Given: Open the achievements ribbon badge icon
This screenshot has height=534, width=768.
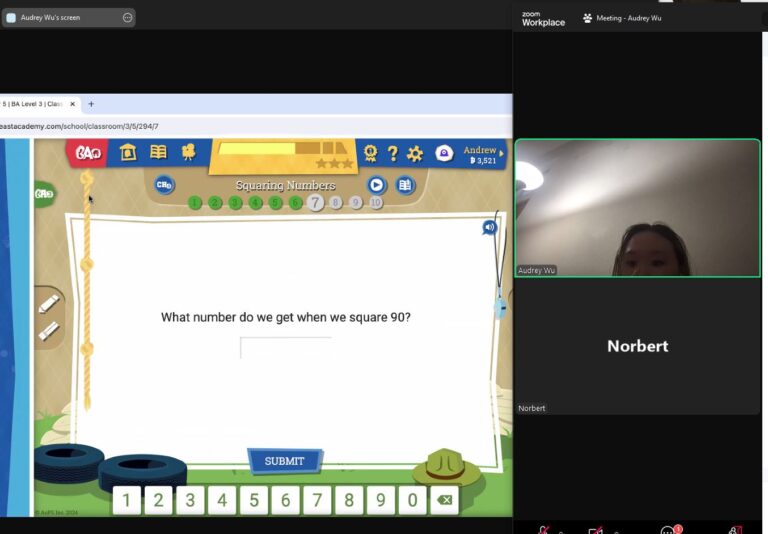Looking at the screenshot, I should pos(370,153).
